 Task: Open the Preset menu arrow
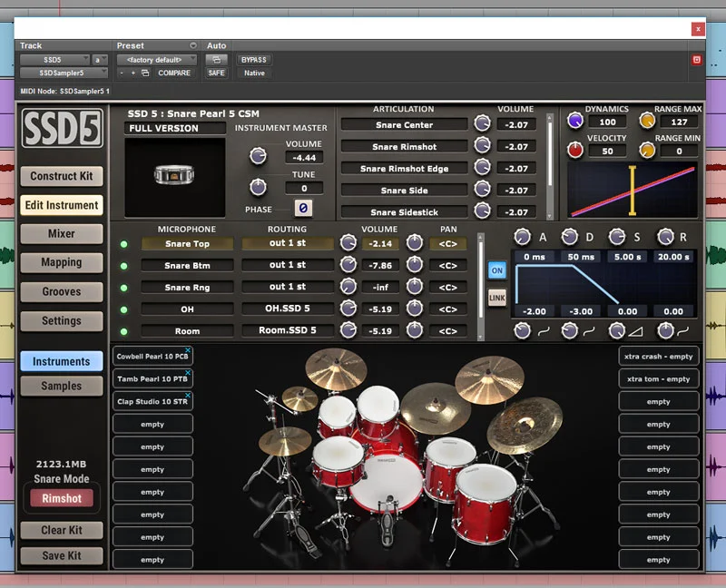tap(193, 45)
